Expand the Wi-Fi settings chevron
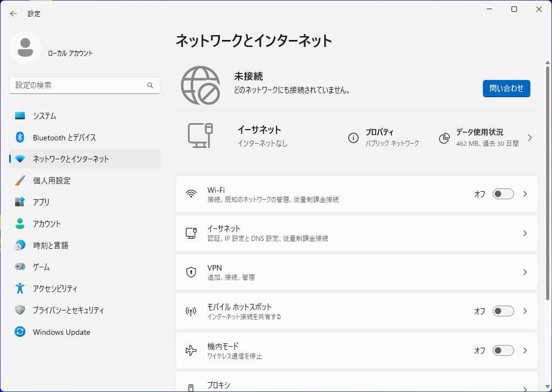 (525, 194)
